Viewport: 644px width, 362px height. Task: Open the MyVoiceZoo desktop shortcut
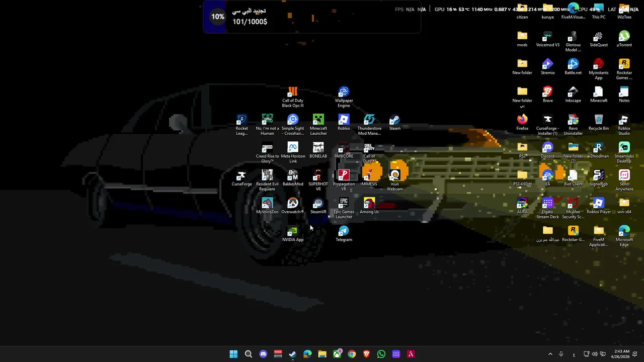267,206
